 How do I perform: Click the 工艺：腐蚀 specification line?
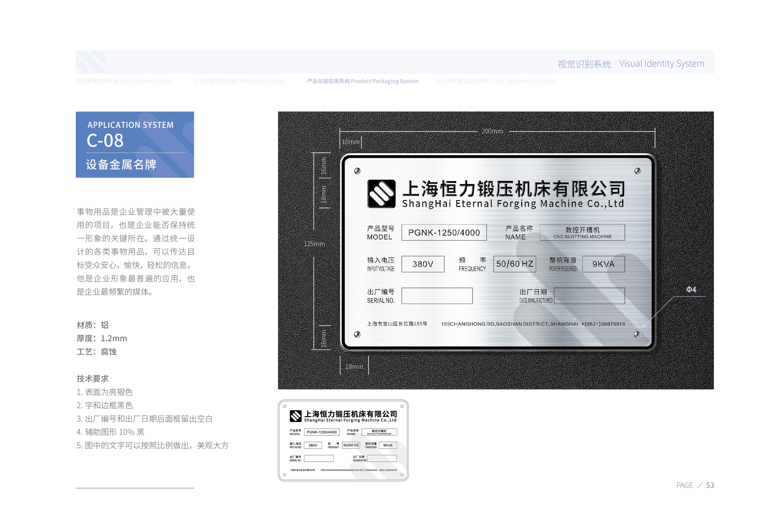[96, 352]
